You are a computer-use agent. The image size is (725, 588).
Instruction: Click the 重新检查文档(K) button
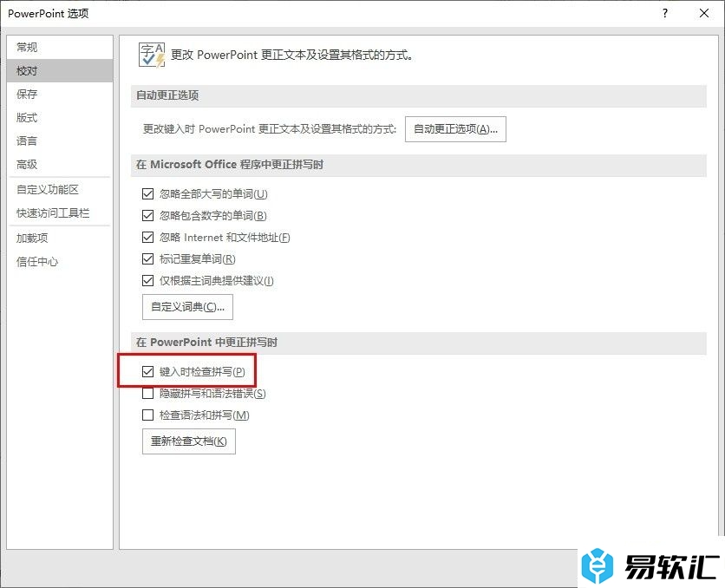(189, 441)
